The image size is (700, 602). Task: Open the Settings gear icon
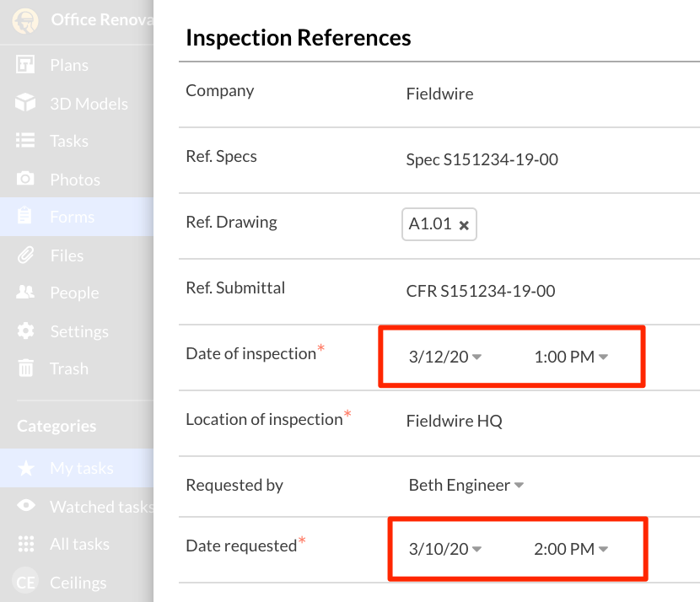click(26, 331)
